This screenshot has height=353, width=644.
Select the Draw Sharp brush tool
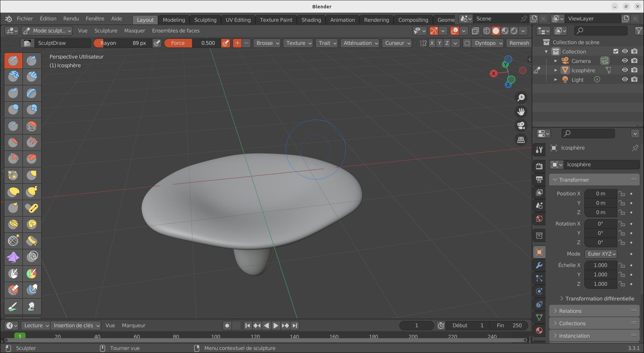click(32, 61)
